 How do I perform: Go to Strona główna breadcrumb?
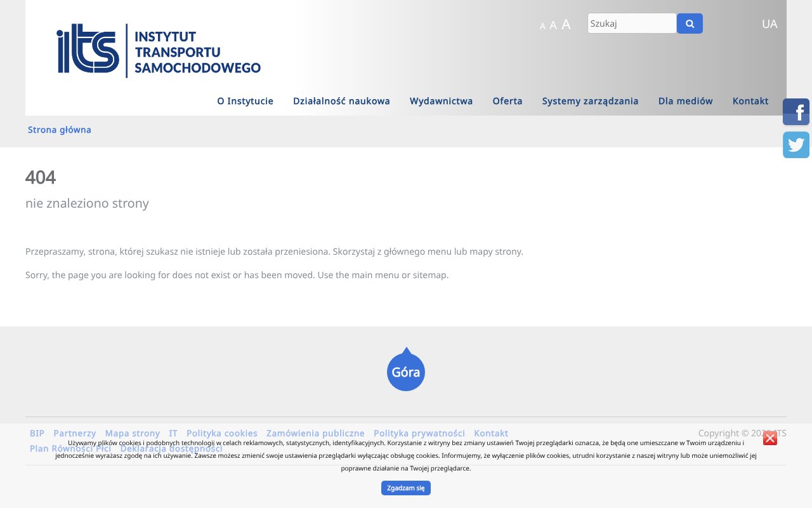[x=59, y=130]
